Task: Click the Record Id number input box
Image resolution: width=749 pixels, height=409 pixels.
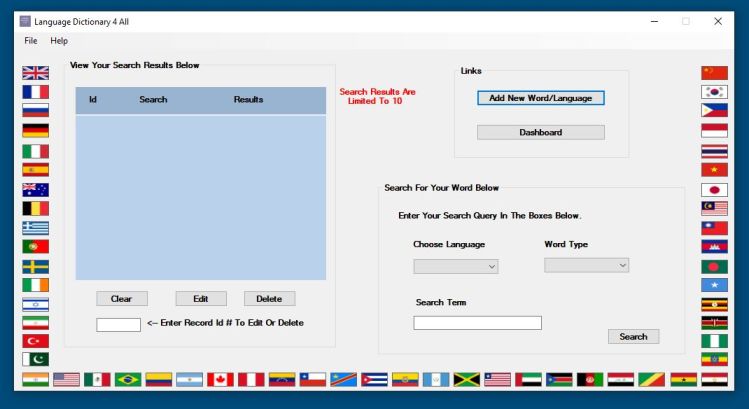Action: (x=118, y=325)
